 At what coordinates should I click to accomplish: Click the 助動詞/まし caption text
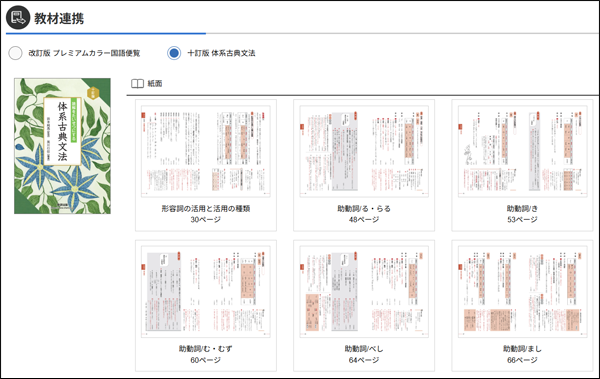coord(522,349)
